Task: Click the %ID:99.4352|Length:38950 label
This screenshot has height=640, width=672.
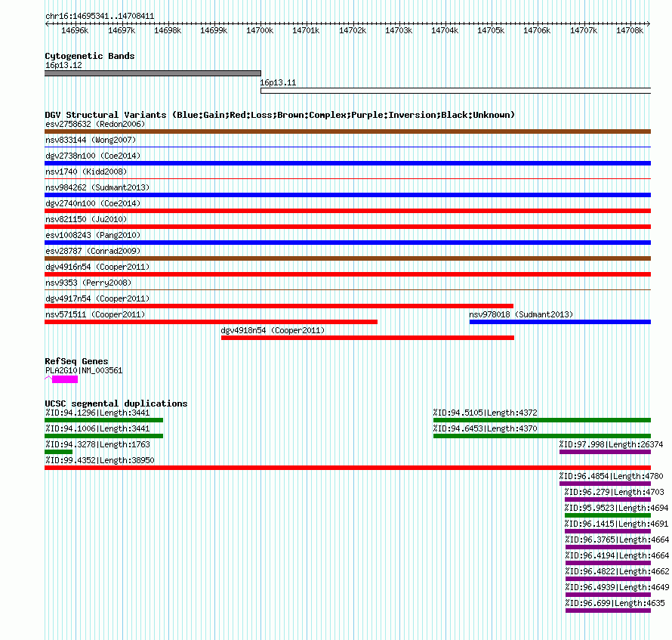Action: 100,460
